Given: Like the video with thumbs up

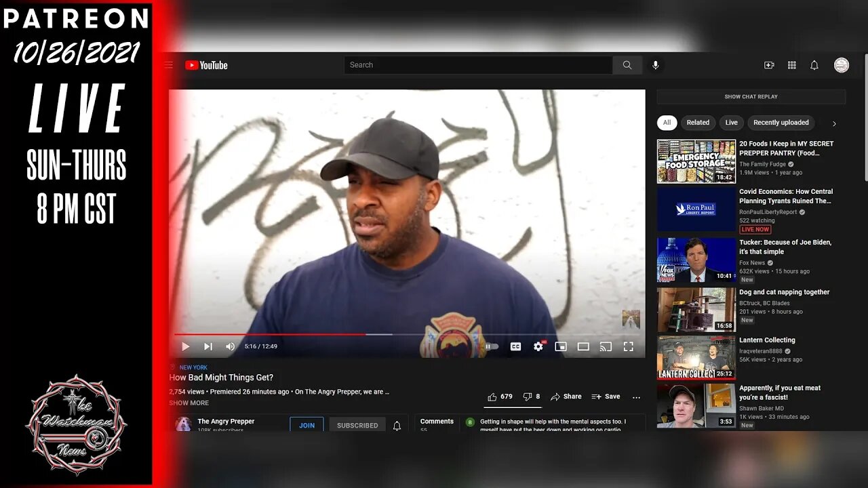Looking at the screenshot, I should coord(500,396).
